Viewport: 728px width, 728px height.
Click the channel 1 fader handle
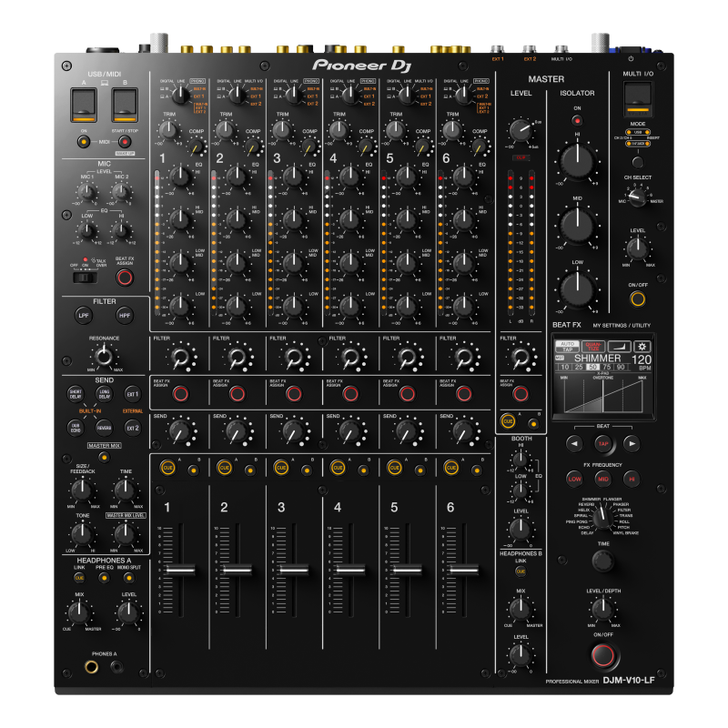pos(180,570)
